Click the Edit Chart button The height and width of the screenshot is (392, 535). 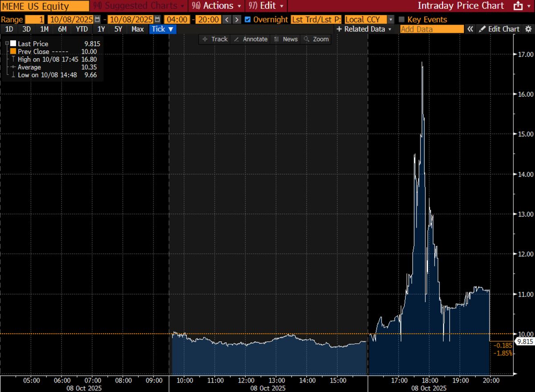pos(499,29)
